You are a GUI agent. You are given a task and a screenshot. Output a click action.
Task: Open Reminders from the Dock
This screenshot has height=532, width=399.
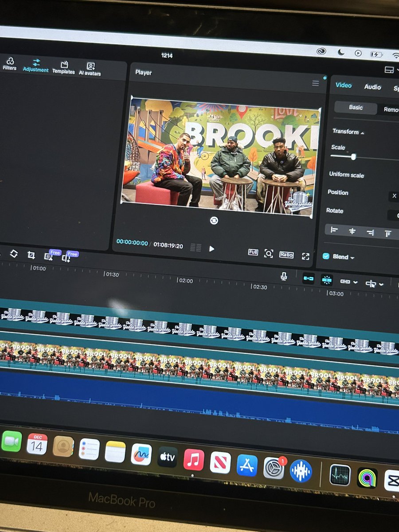[x=89, y=450]
